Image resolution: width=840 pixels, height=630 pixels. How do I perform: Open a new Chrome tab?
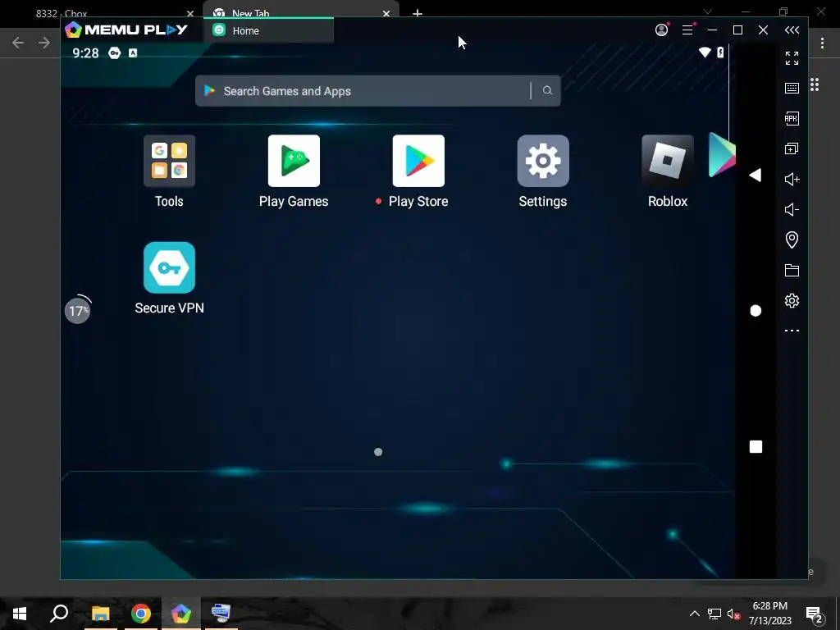pyautogui.click(x=418, y=13)
